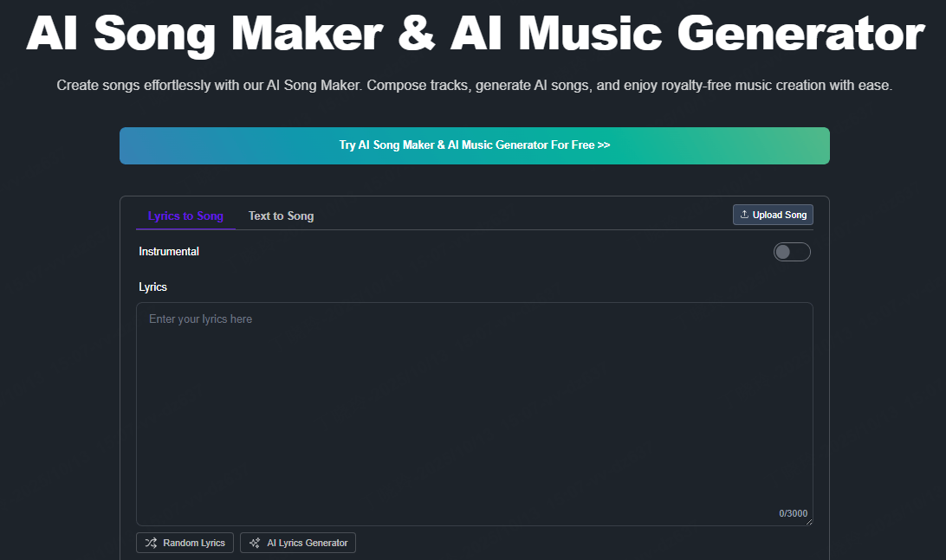
Task: Enable the Instrumental toggle switch
Action: click(x=791, y=252)
